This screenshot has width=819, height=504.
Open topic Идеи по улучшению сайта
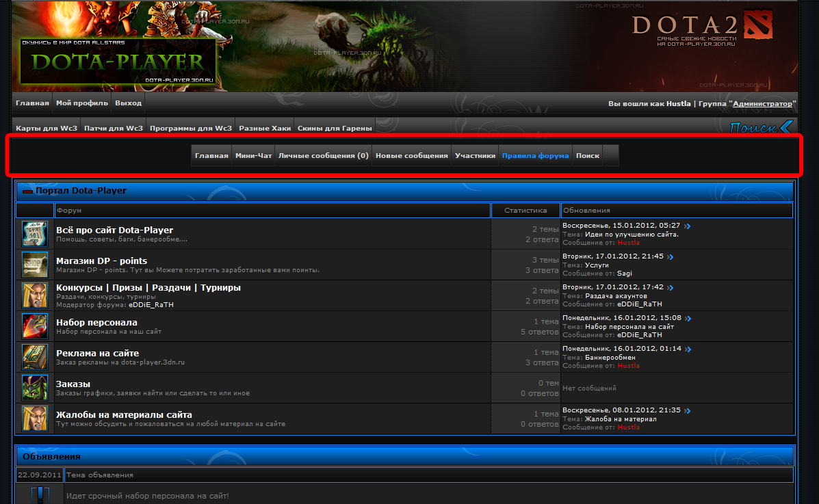tap(632, 235)
